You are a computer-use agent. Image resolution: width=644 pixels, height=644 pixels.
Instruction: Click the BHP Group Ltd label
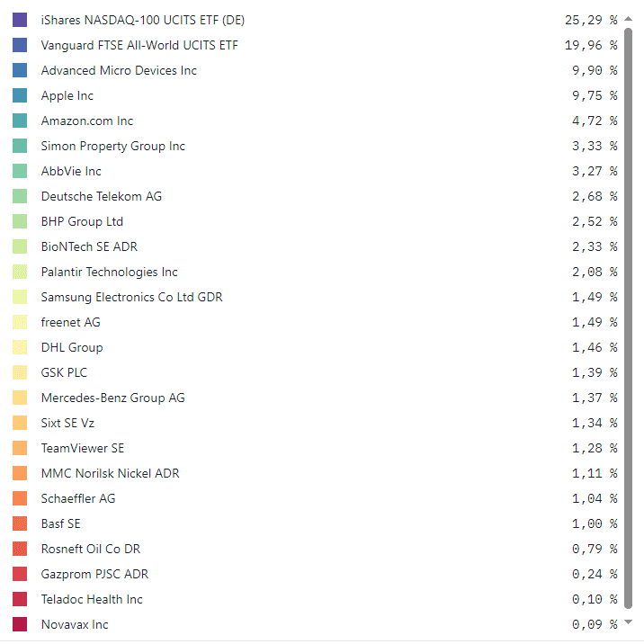click(x=82, y=221)
